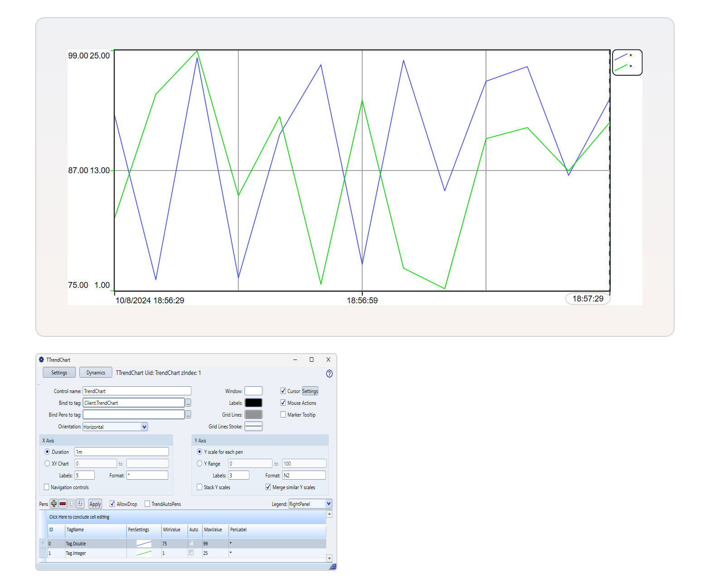The width and height of the screenshot is (710, 588).
Task: Select the Y Range radio button
Action: coord(199,463)
